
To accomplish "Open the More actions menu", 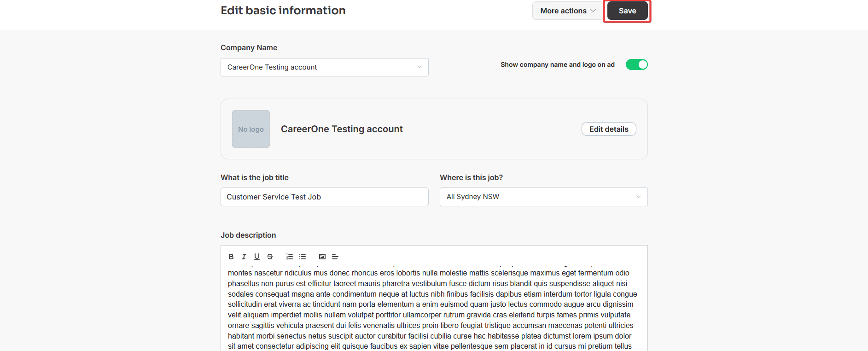I will tap(568, 11).
